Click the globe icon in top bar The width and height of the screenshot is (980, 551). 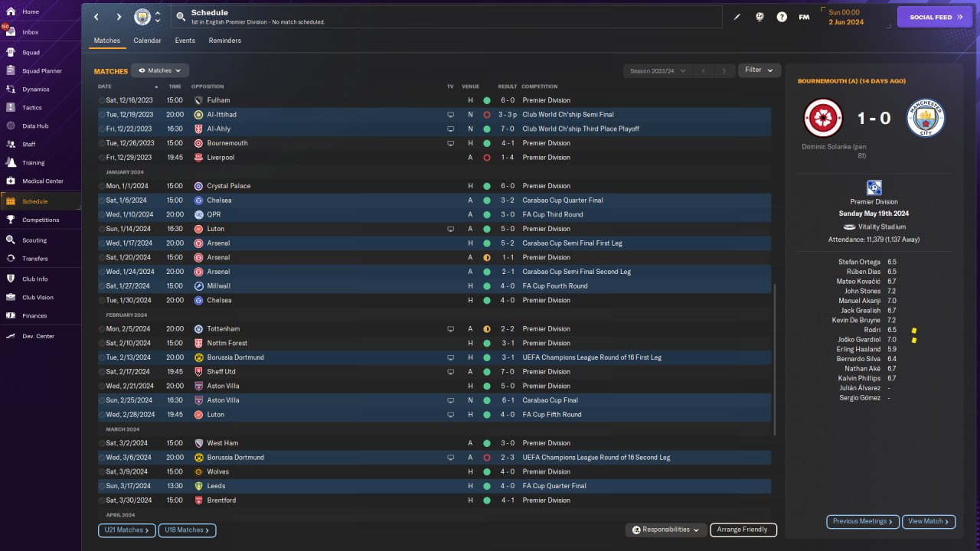click(759, 17)
